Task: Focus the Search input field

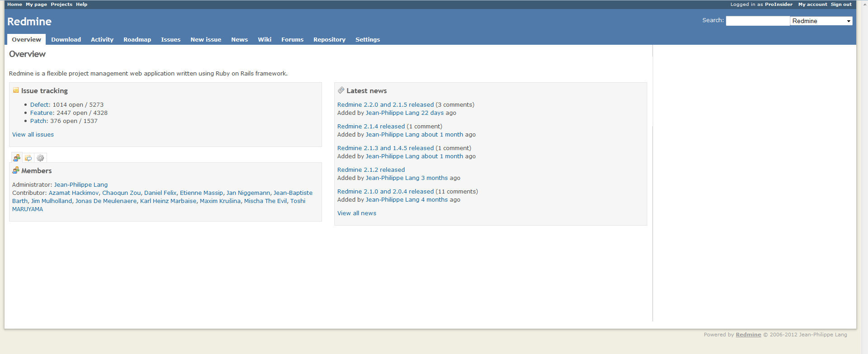Action: tap(758, 21)
